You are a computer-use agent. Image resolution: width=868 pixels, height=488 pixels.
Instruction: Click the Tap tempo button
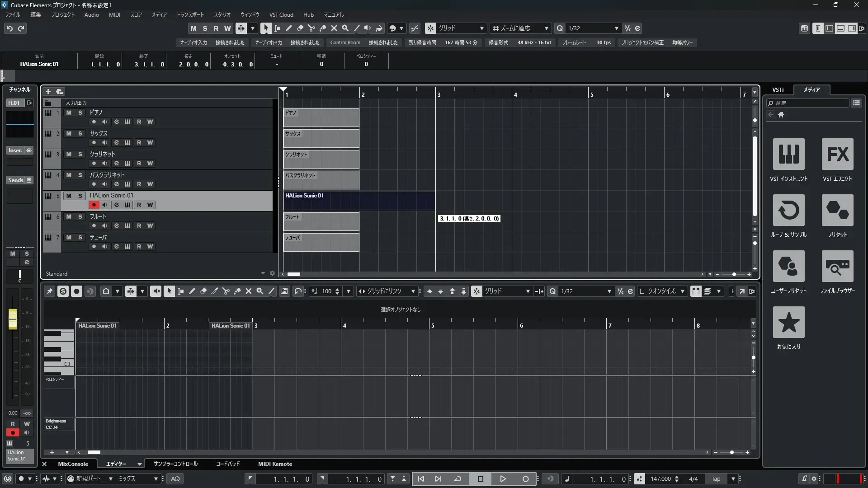[x=716, y=479]
